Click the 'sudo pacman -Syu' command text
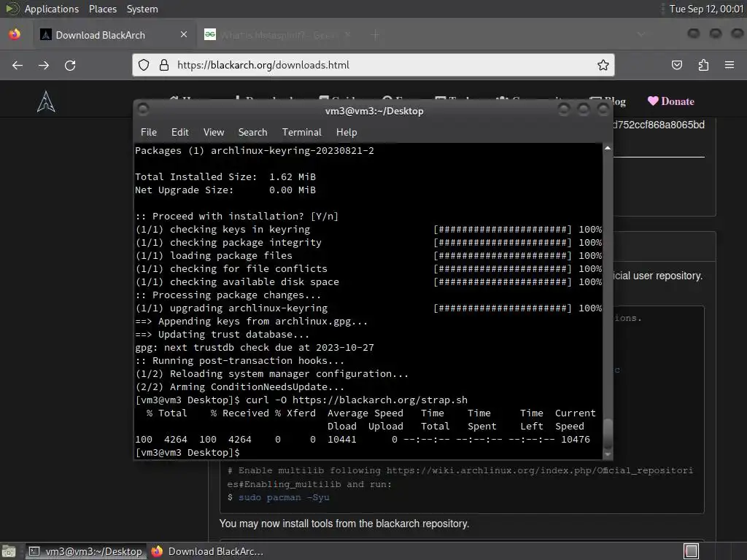This screenshot has height=560, width=747. (284, 497)
